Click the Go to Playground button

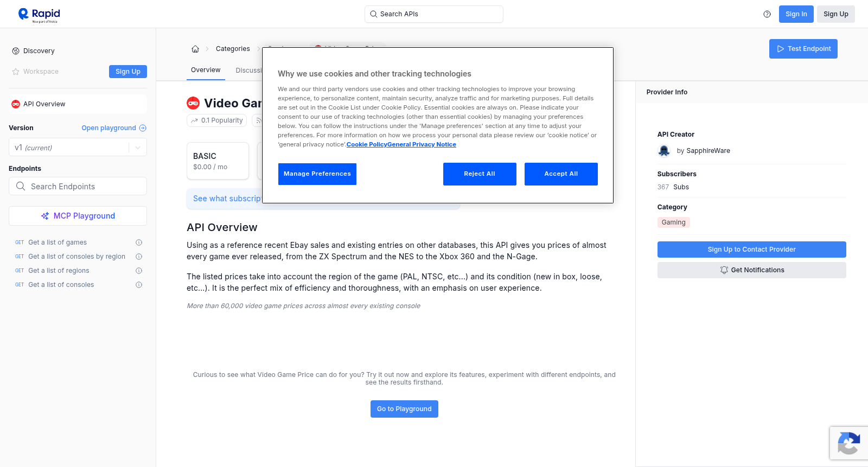pos(404,409)
